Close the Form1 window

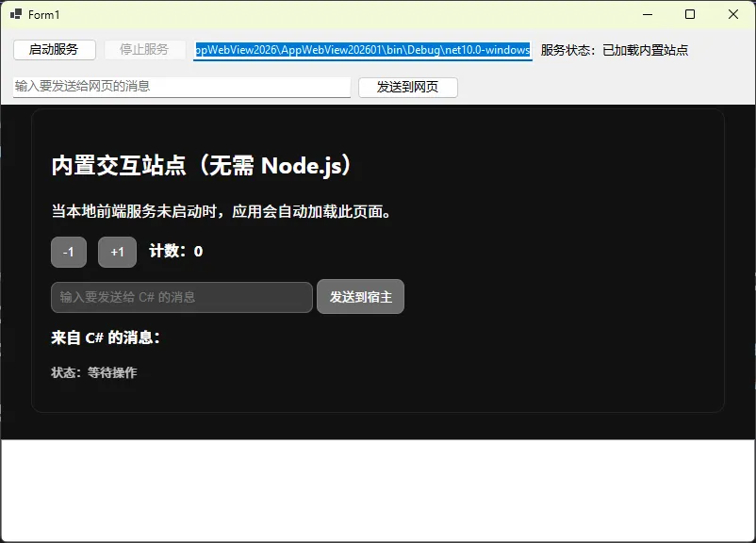(x=733, y=14)
